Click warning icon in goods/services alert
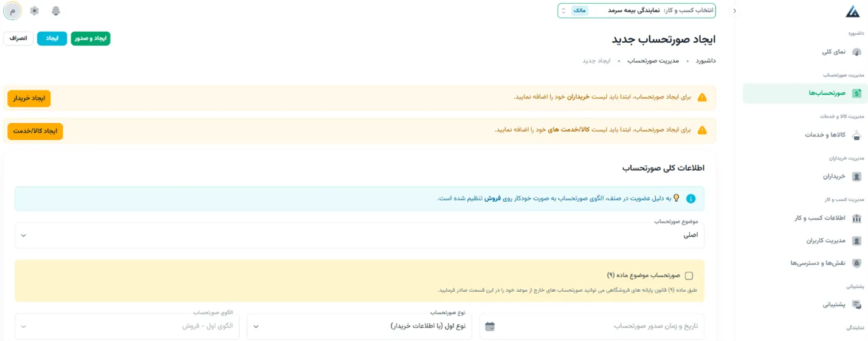This screenshot has height=341, width=868. pyautogui.click(x=702, y=130)
